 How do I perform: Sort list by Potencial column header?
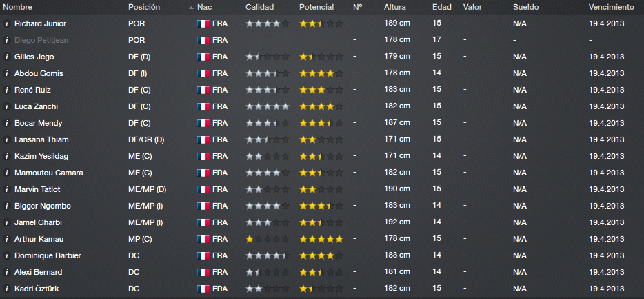coord(316,7)
